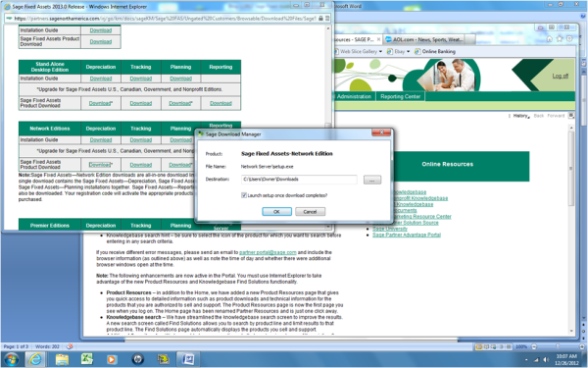Click the Internet Explorer taskbar icon
588x368 pixels.
click(35, 359)
